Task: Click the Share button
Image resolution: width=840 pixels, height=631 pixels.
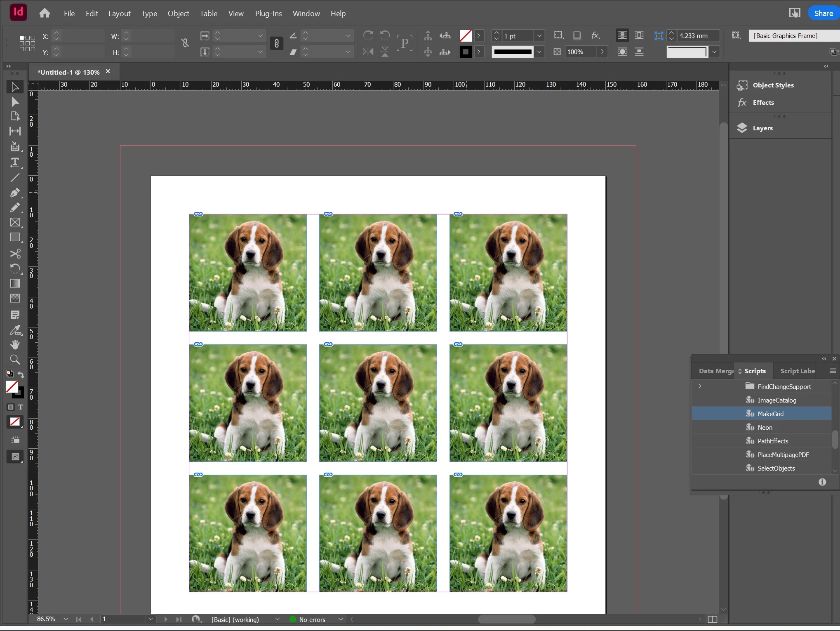Action: click(x=823, y=14)
